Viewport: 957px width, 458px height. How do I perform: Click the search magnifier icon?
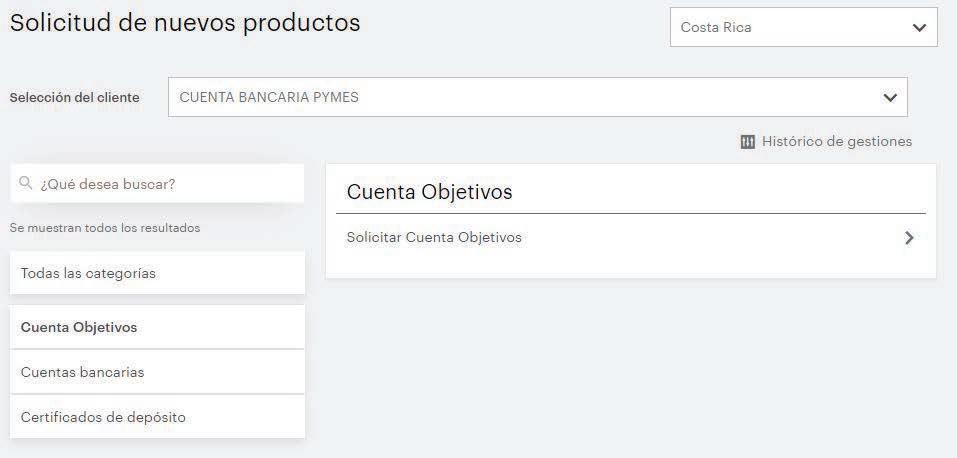click(27, 184)
